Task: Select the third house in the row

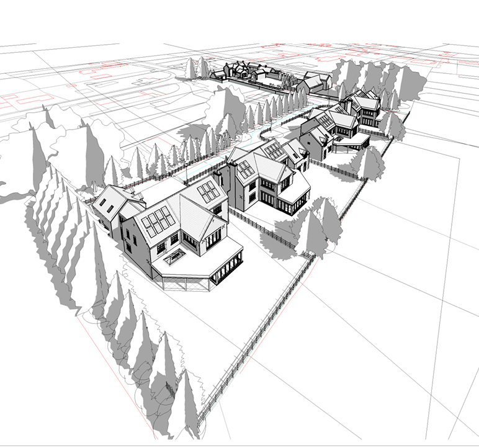Action: [x=326, y=132]
